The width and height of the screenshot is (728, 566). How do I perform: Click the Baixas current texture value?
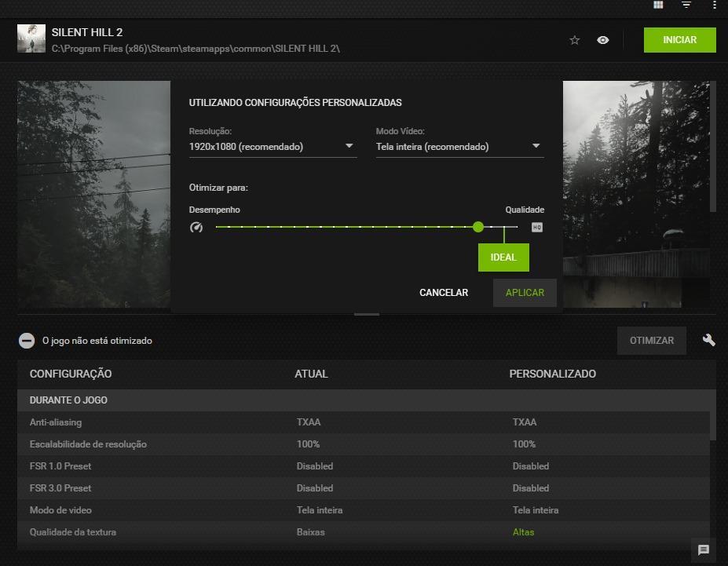[311, 532]
